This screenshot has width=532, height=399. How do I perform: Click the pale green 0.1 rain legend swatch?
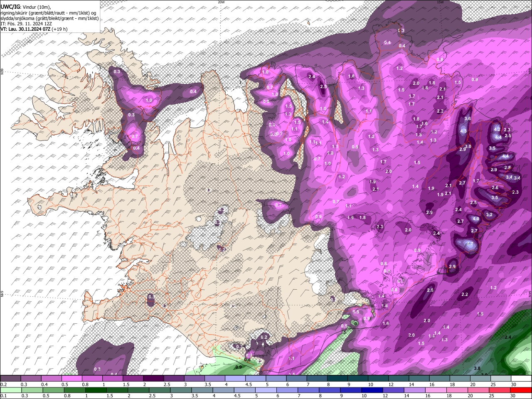point(11,390)
